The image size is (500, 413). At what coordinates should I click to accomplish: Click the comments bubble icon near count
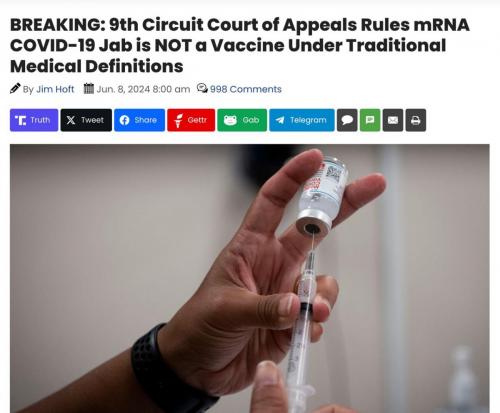pyautogui.click(x=202, y=88)
